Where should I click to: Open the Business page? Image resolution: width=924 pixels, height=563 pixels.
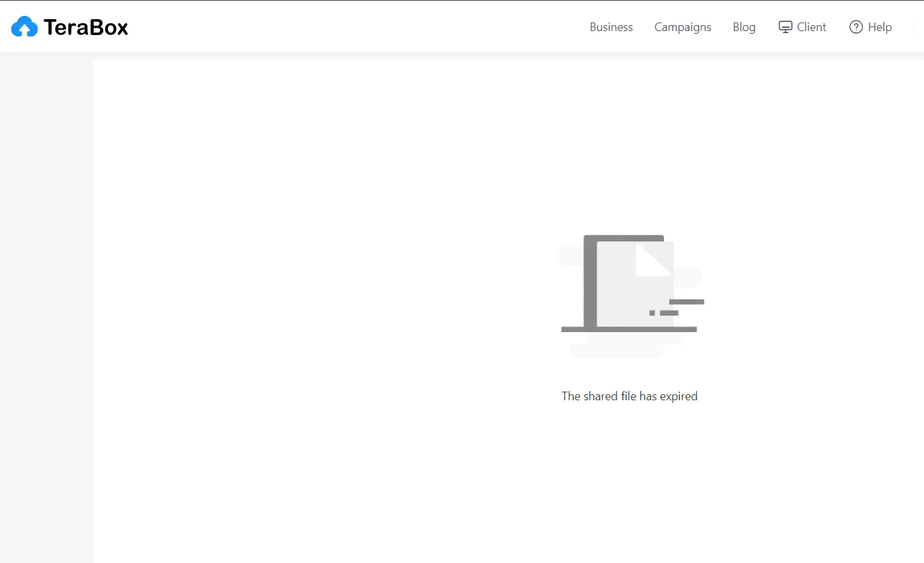tap(611, 27)
